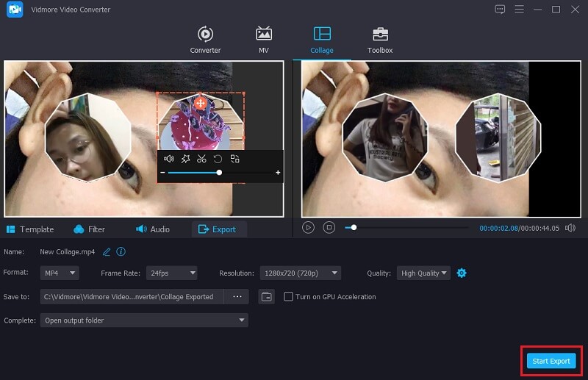
Task: Play the collage preview
Action: coord(309,228)
